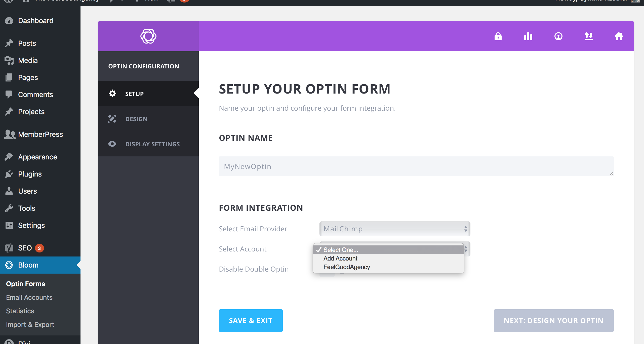
Task: Switch to the DESIGN tab
Action: click(148, 119)
